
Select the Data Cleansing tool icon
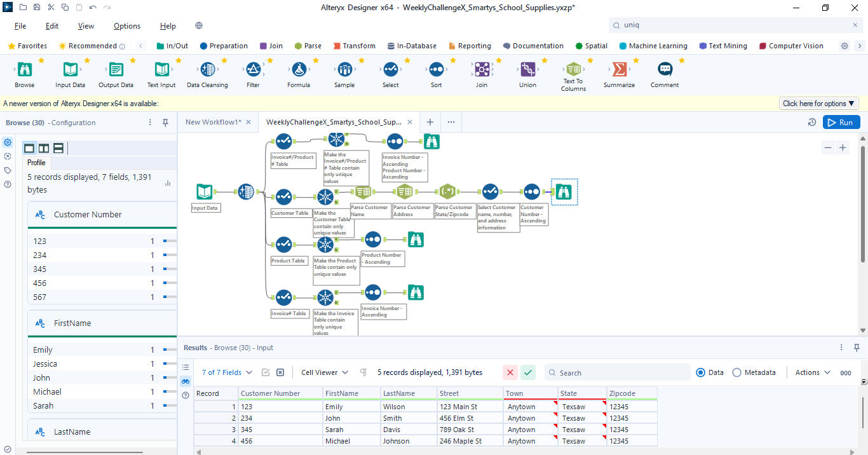pyautogui.click(x=207, y=70)
